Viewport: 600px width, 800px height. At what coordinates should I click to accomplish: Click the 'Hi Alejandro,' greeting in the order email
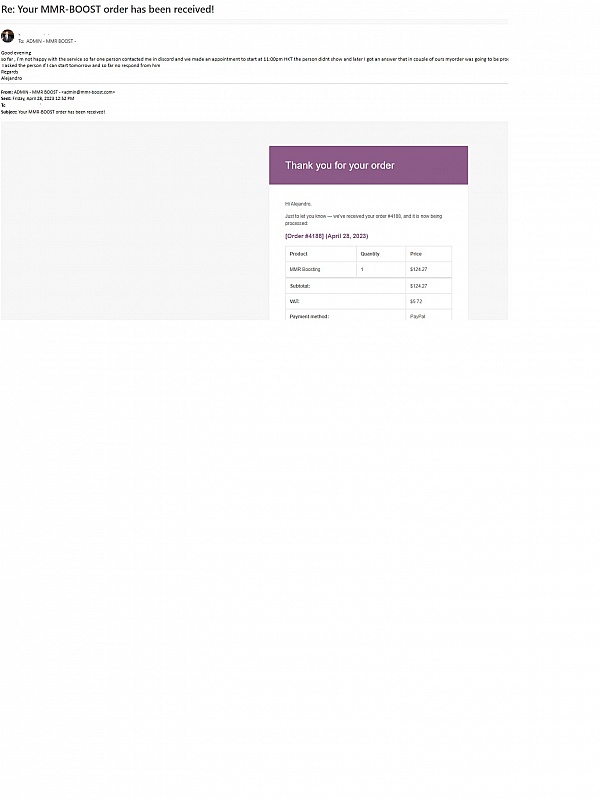[x=298, y=204]
